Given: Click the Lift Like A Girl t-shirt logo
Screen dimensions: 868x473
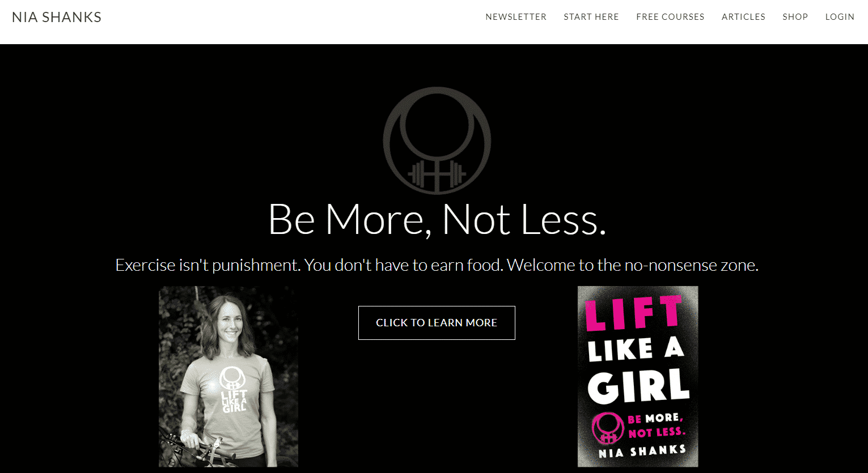Looking at the screenshot, I should [x=233, y=389].
